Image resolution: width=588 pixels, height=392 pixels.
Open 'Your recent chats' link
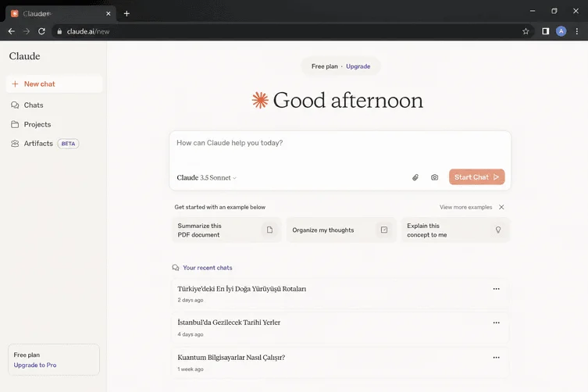208,268
